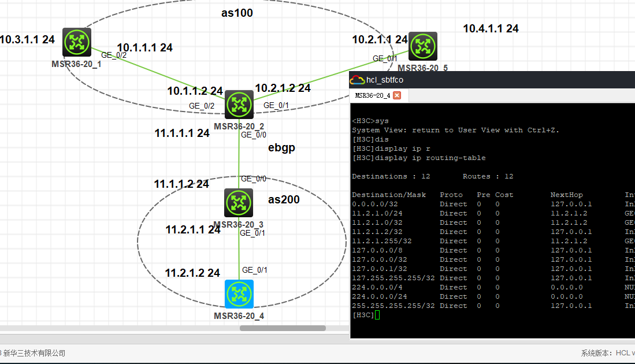Click GE_0/1 port label right of MSR36-20_2
Viewport: 635px width, 364px height.
click(x=276, y=106)
